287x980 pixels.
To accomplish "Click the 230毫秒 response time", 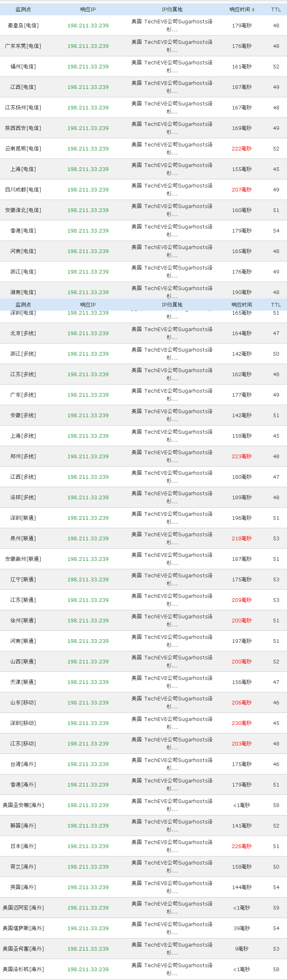I will point(242,723).
